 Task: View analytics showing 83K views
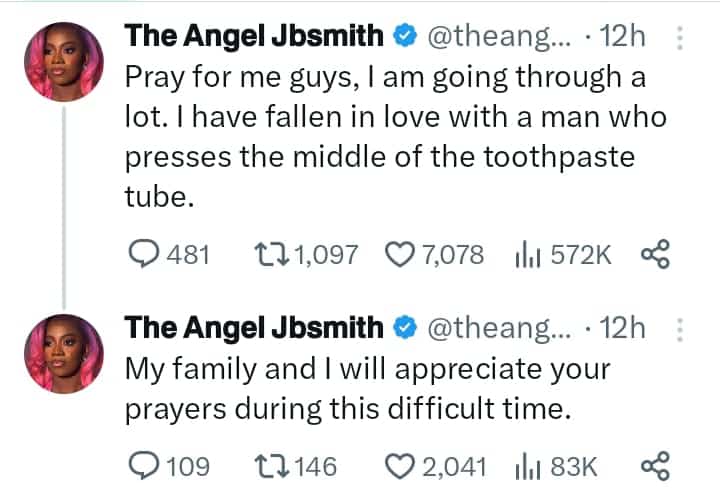(526, 465)
